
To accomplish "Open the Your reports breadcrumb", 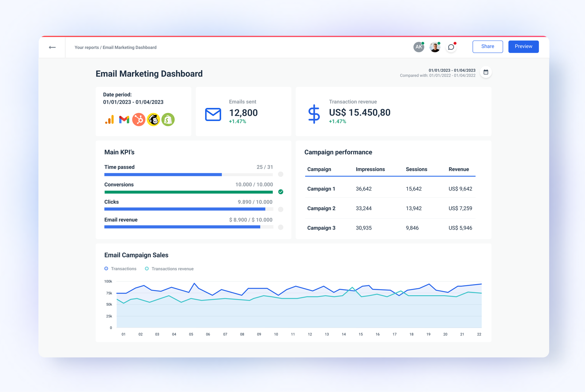I will (x=86, y=47).
